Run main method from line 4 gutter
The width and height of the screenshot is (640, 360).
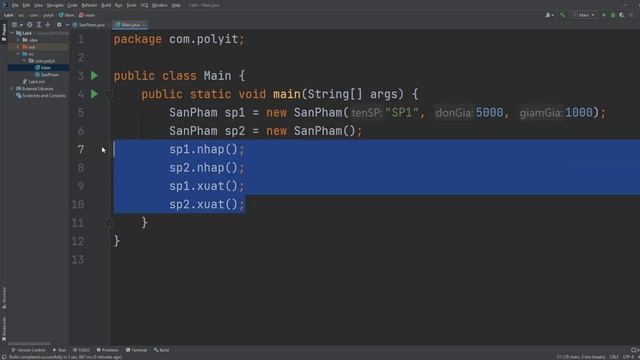94,94
